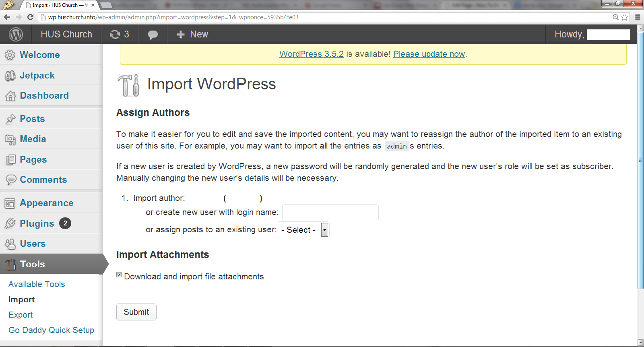The width and height of the screenshot is (644, 347).
Task: Open the Chrome menu icon
Action: 638,17
